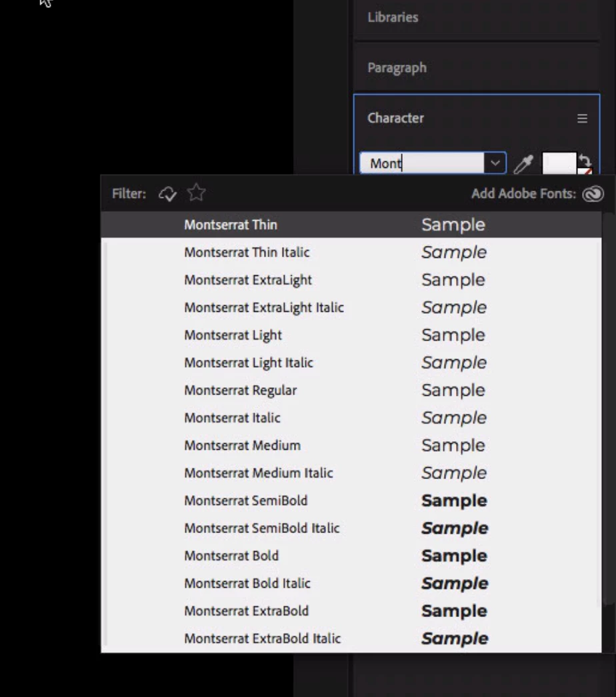This screenshot has height=697, width=616.
Task: Pick a color with the eyedropper tool
Action: coord(523,164)
